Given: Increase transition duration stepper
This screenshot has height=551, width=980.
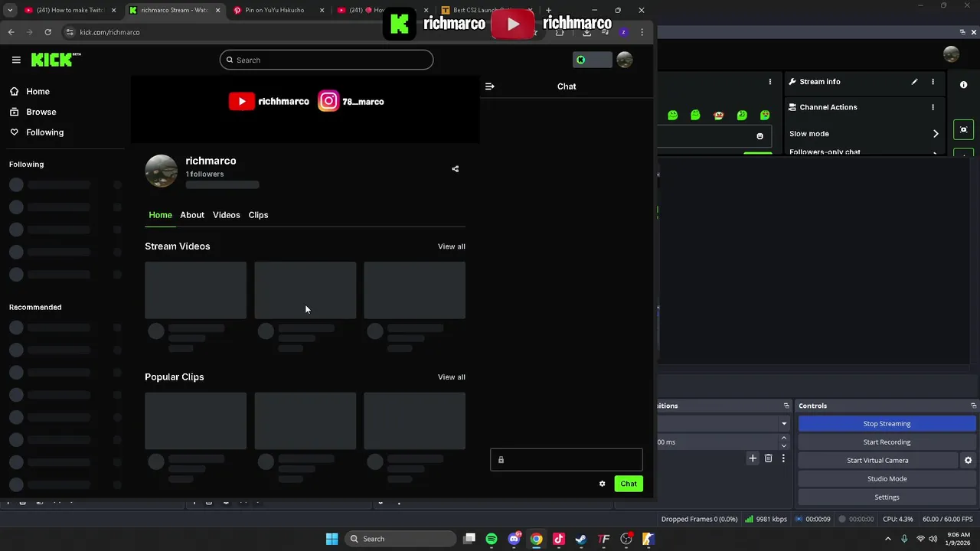Looking at the screenshot, I should [x=783, y=439].
